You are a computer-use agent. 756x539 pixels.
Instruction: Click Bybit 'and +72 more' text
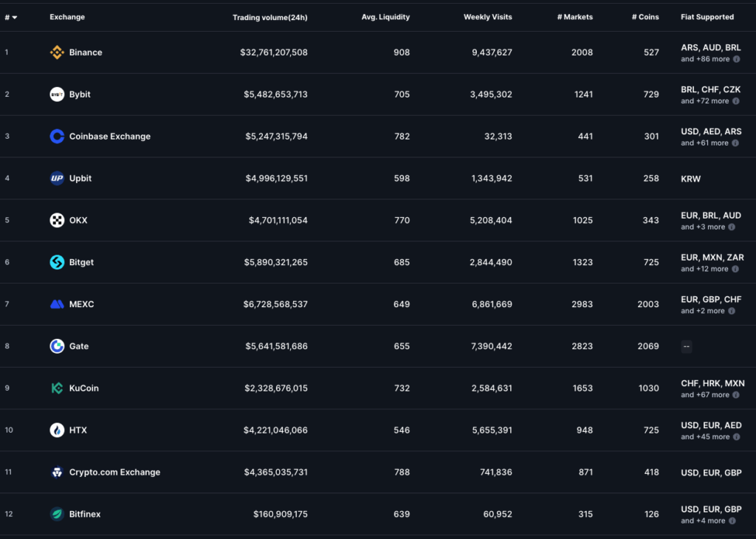pyautogui.click(x=704, y=100)
